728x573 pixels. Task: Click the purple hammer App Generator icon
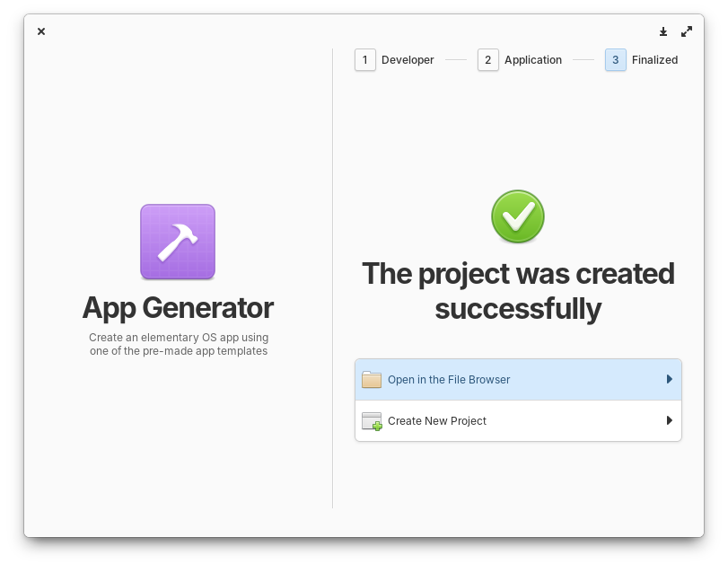pyautogui.click(x=178, y=242)
